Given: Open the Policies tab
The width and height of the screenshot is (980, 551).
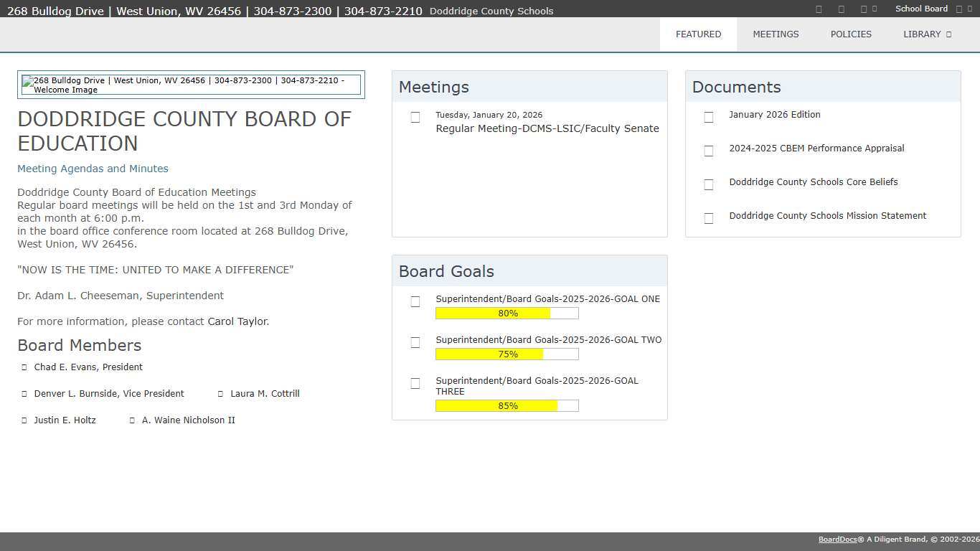Looking at the screenshot, I should [x=851, y=34].
